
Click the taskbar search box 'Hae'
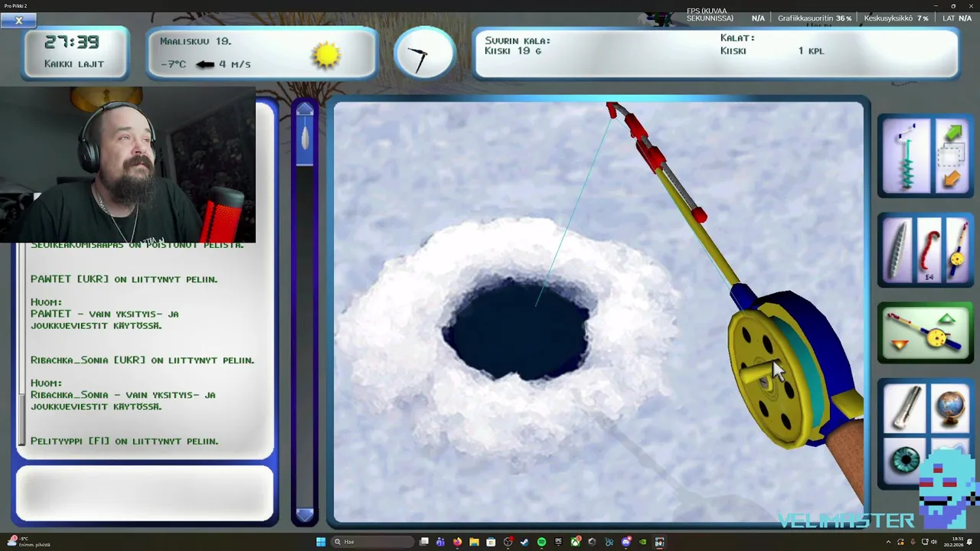(372, 542)
